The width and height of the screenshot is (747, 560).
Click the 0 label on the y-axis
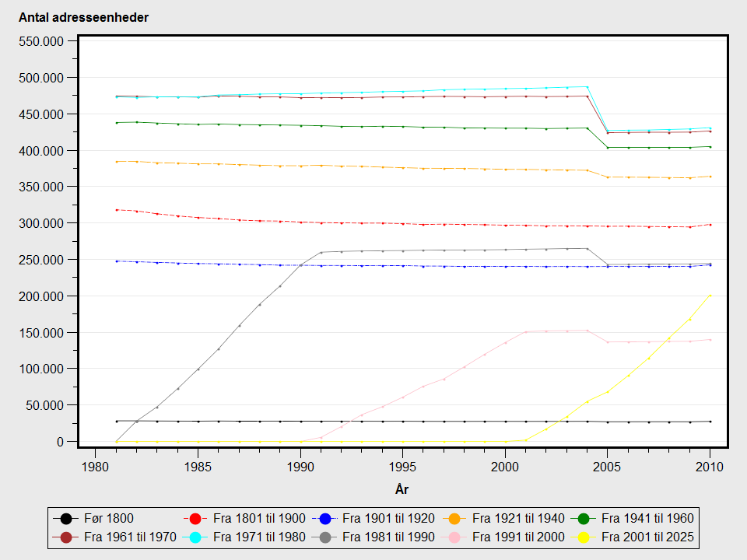(60, 442)
